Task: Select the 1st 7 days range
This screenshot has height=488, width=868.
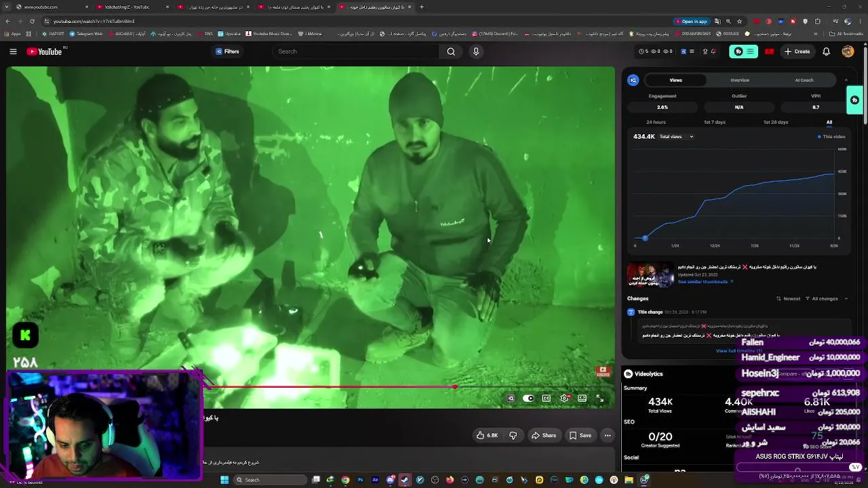Action: [715, 122]
